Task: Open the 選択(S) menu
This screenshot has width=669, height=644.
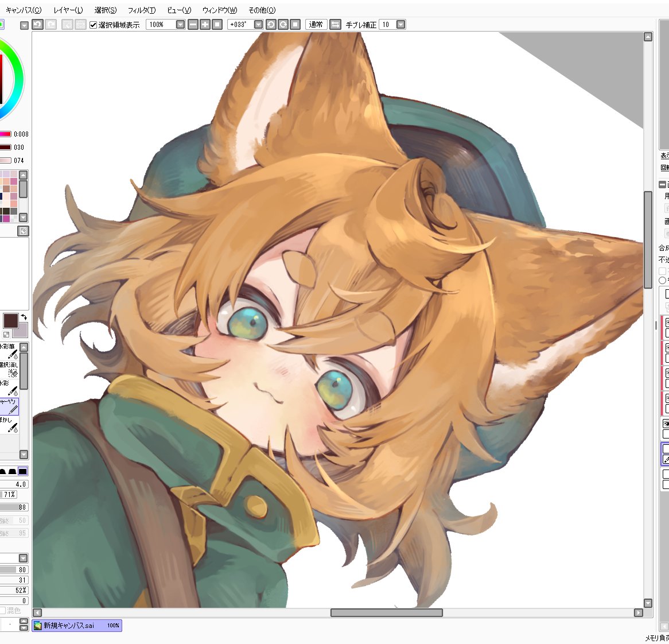Action: pyautogui.click(x=106, y=10)
